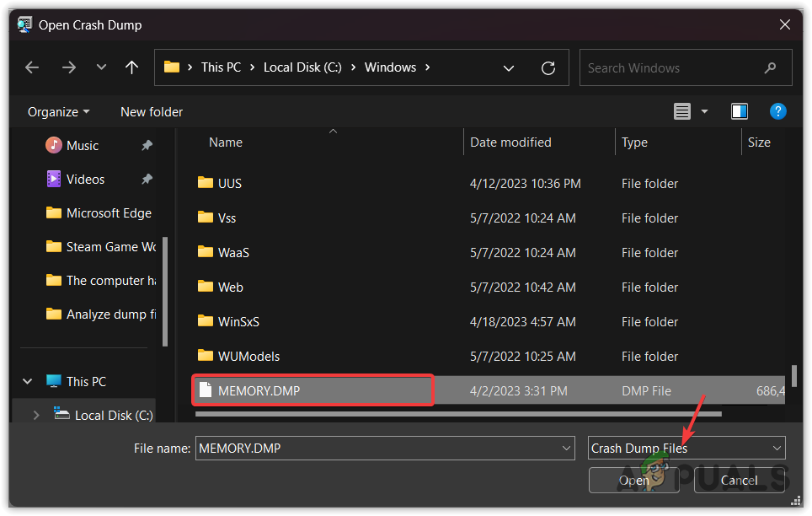Change the view layout icon
The width and height of the screenshot is (812, 516).
pyautogui.click(x=682, y=111)
